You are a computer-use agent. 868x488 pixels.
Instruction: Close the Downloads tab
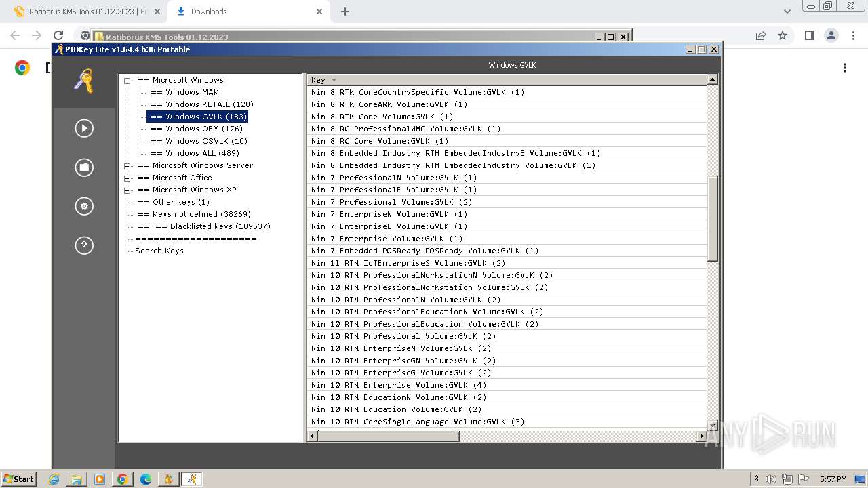coord(319,12)
